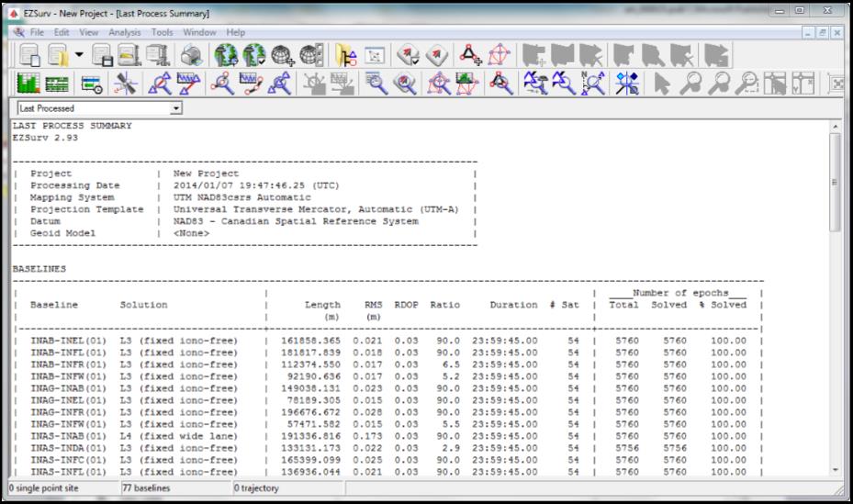Viewport: 853px width, 504px height.
Task: Click the north-arrow N magnifier icon
Action: (593, 84)
